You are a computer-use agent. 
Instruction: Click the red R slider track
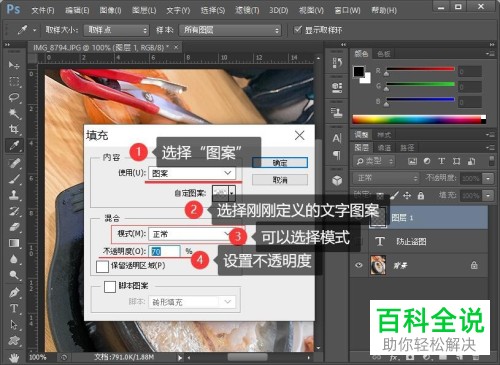tap(420, 69)
